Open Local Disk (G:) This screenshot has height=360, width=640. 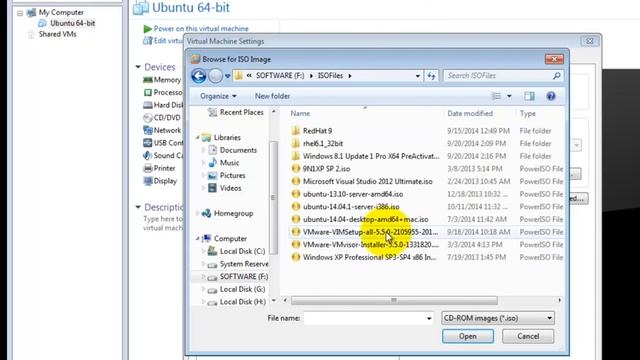236,289
